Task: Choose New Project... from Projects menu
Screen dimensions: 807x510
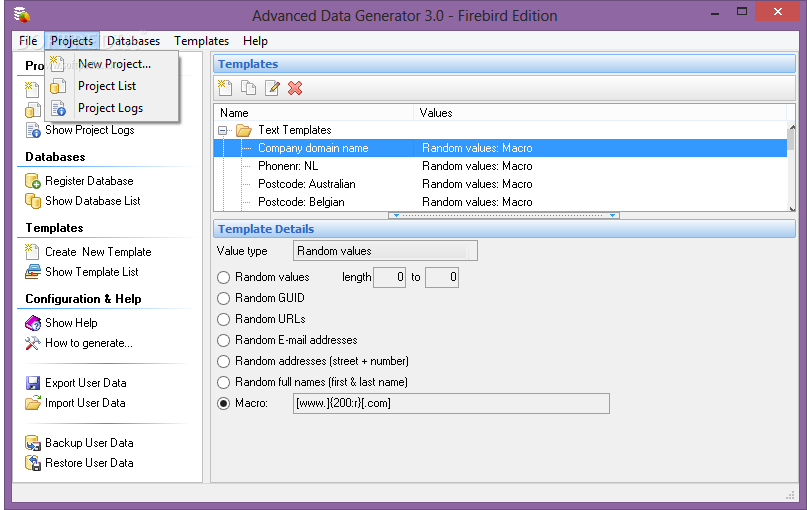Action: [112, 64]
